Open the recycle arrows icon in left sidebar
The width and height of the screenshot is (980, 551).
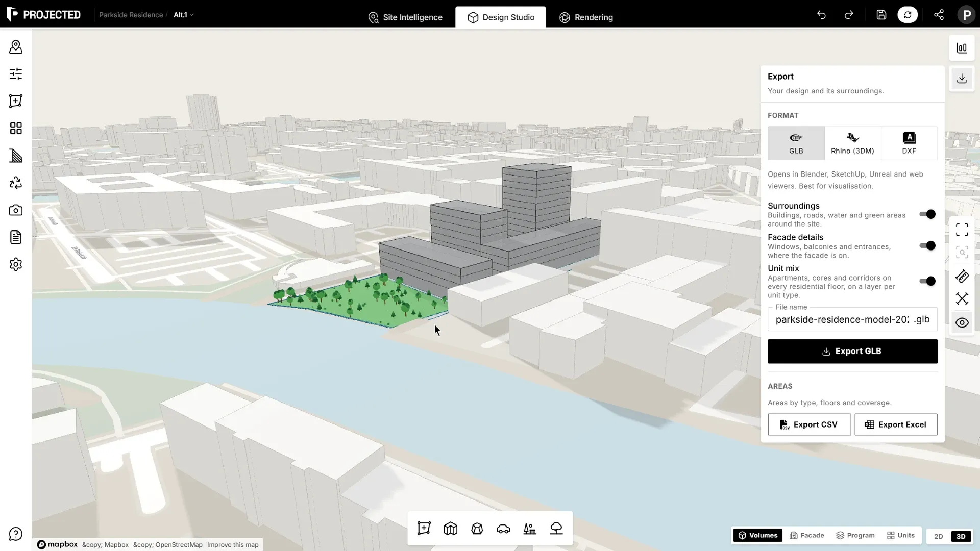pyautogui.click(x=16, y=183)
